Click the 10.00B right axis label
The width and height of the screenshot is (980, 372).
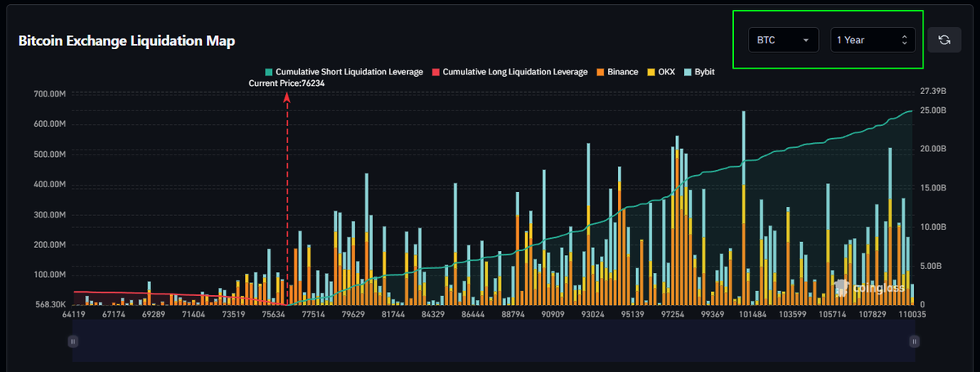(x=933, y=227)
